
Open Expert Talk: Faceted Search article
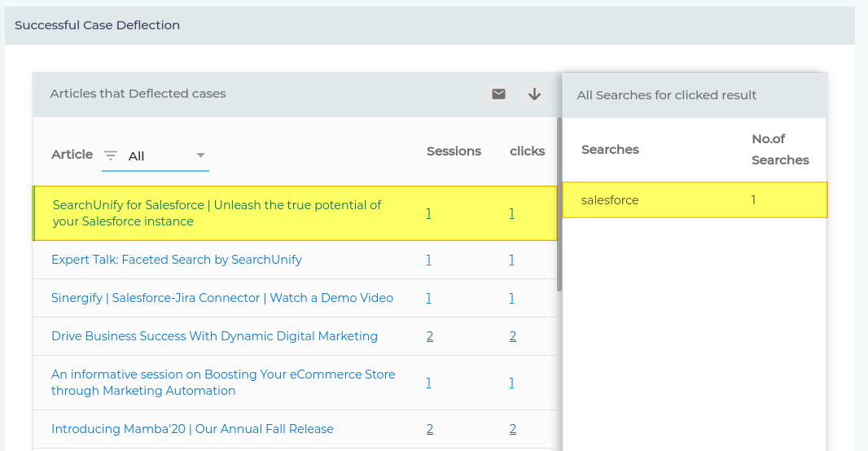click(177, 260)
